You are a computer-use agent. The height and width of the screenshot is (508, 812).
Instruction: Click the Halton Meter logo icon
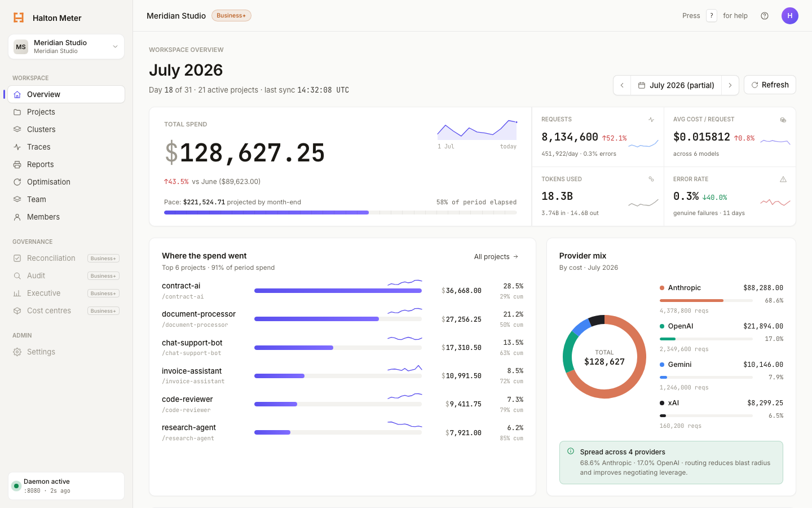[x=19, y=17]
